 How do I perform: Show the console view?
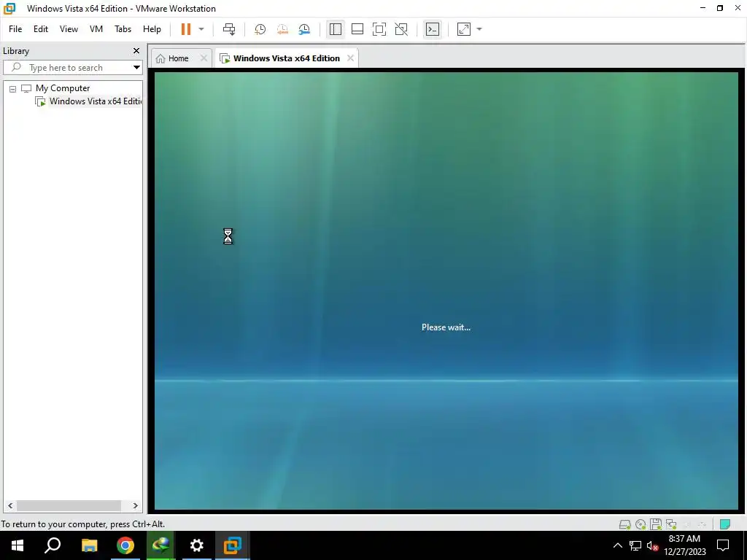click(x=433, y=29)
